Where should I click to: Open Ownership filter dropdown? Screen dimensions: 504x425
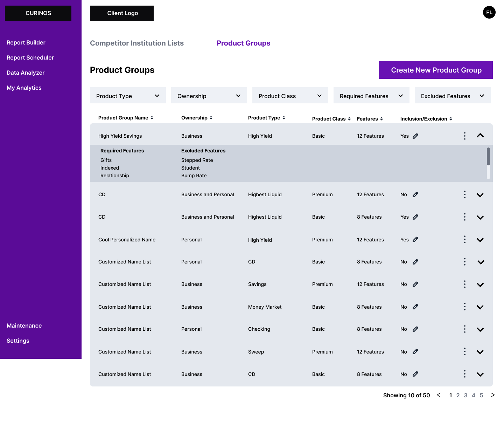[x=209, y=95]
